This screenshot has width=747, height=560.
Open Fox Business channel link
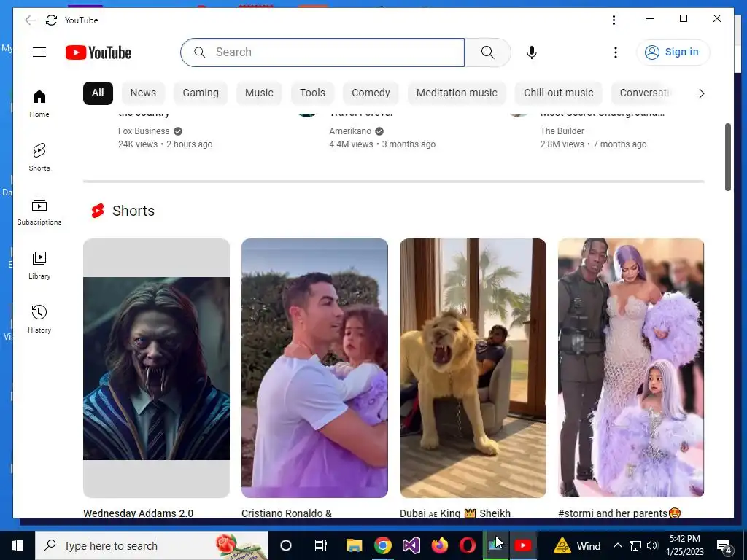[144, 131]
